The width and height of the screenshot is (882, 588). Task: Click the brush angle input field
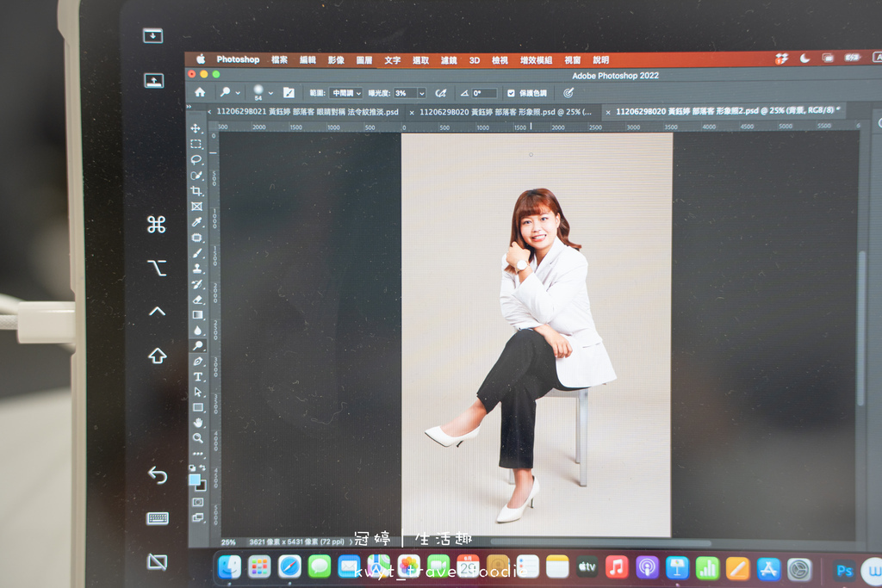pyautogui.click(x=483, y=93)
